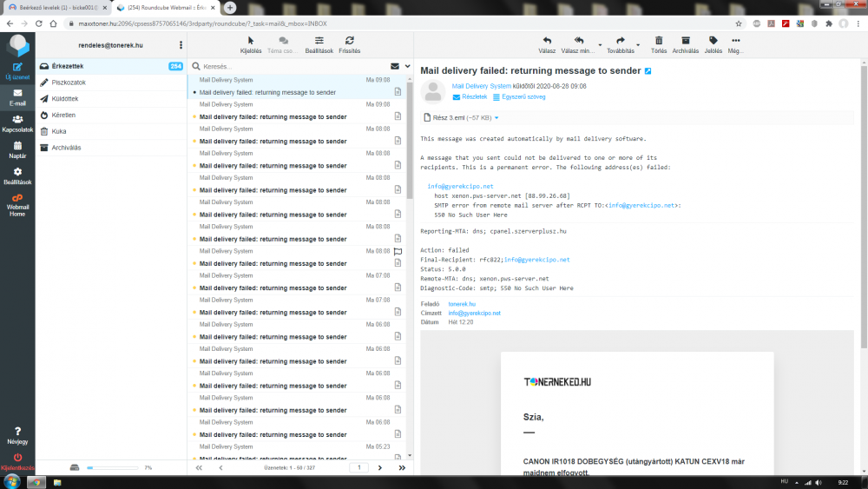Open File Explorer from taskbar
This screenshot has height=489, width=868.
coord(57,482)
